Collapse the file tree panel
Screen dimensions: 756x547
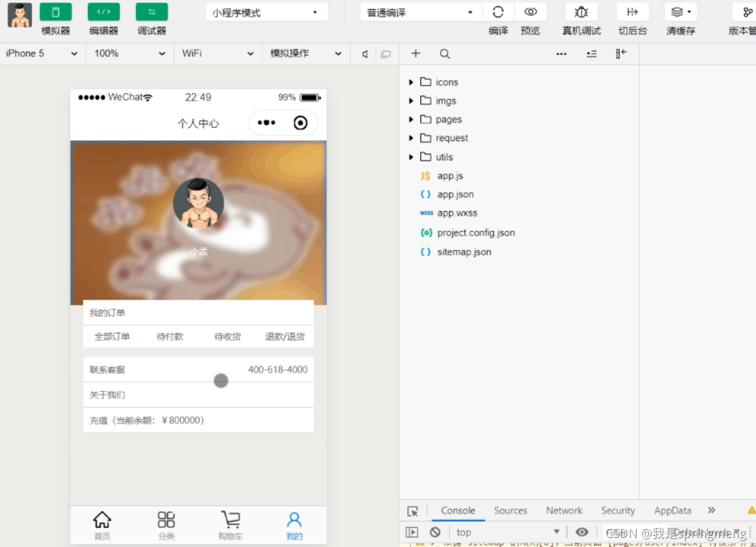tap(621, 54)
